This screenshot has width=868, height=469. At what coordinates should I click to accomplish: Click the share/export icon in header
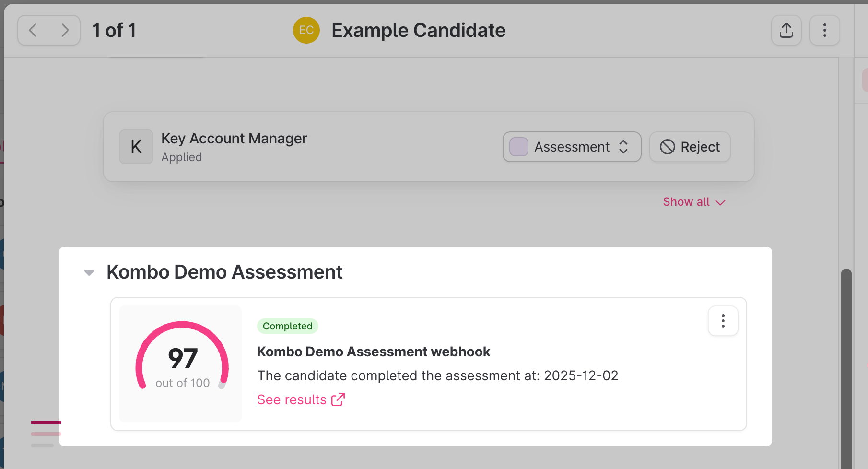pyautogui.click(x=786, y=30)
